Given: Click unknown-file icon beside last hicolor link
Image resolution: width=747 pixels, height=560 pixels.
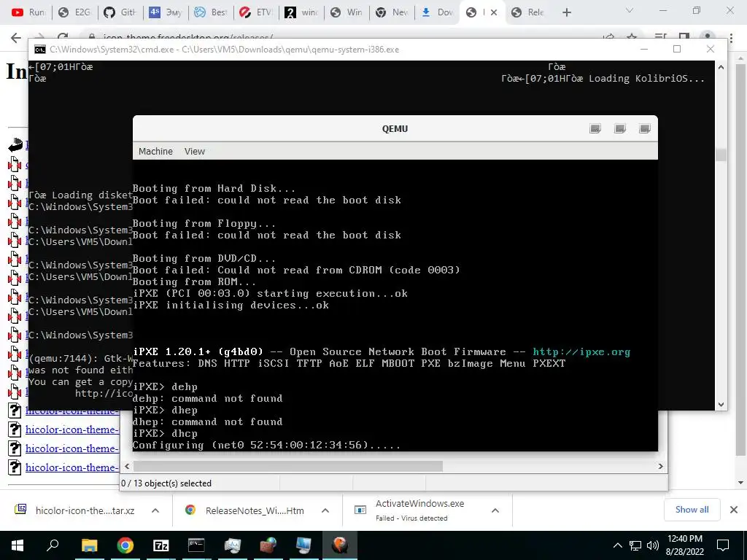Looking at the screenshot, I should coord(15,467).
